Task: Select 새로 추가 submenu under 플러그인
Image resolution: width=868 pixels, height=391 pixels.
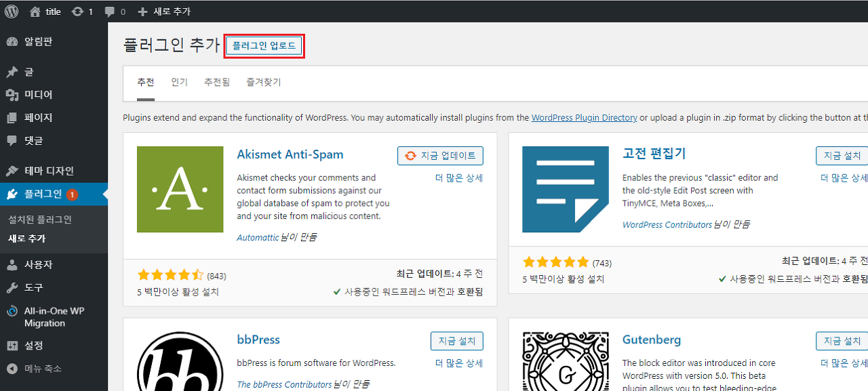Action: coord(27,239)
